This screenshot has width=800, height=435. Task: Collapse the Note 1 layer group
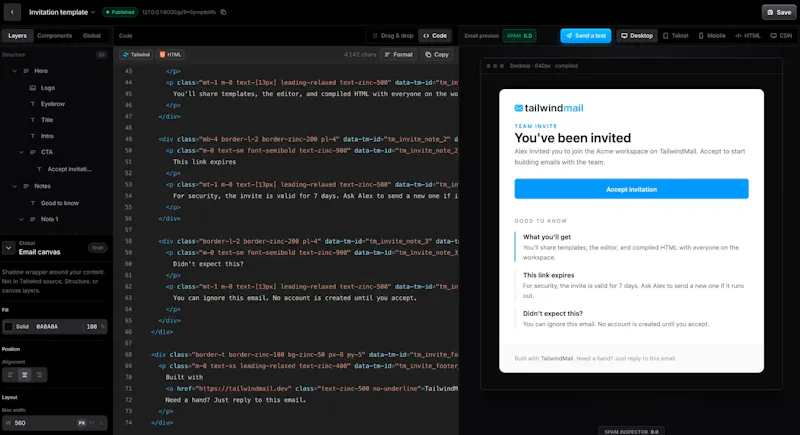point(21,219)
